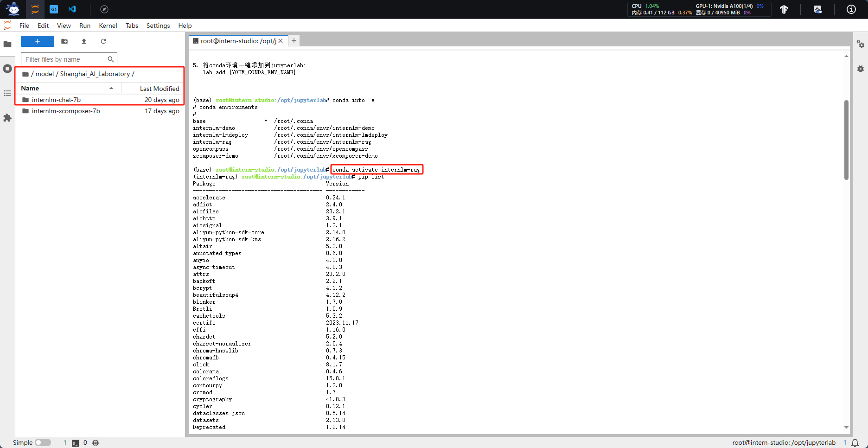The width and height of the screenshot is (868, 448).
Task: Click '17 days ago' modified date
Action: (162, 111)
